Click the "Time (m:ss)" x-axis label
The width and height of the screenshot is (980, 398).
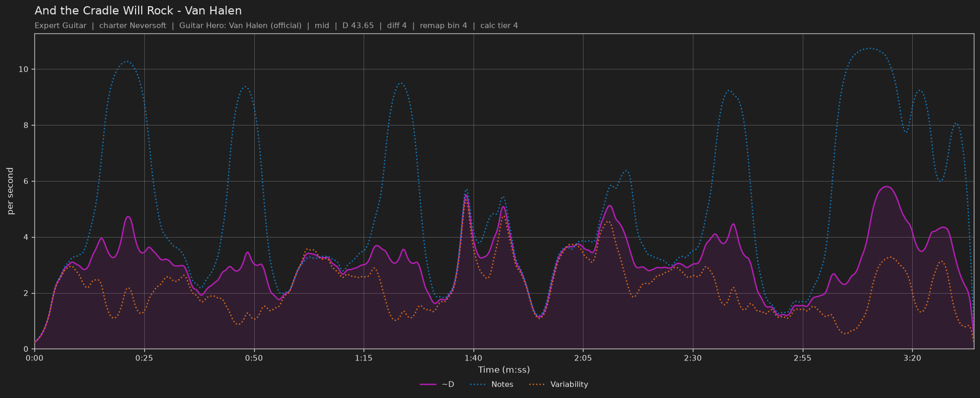tap(504, 370)
